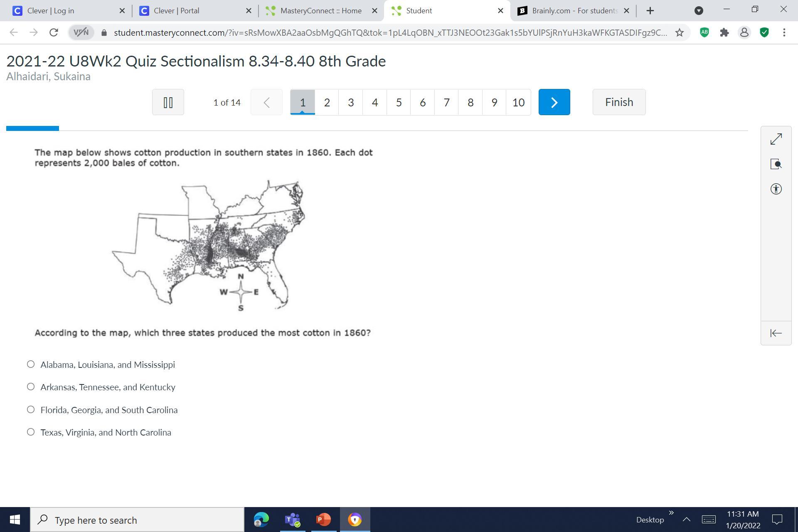798x532 pixels.
Task: Bookmark this page with star icon
Action: [679, 32]
